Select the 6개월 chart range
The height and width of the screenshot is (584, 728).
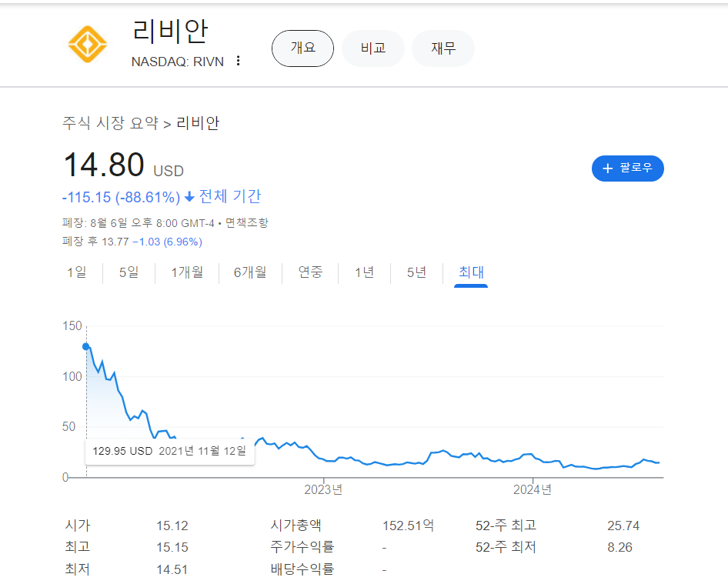point(250,272)
